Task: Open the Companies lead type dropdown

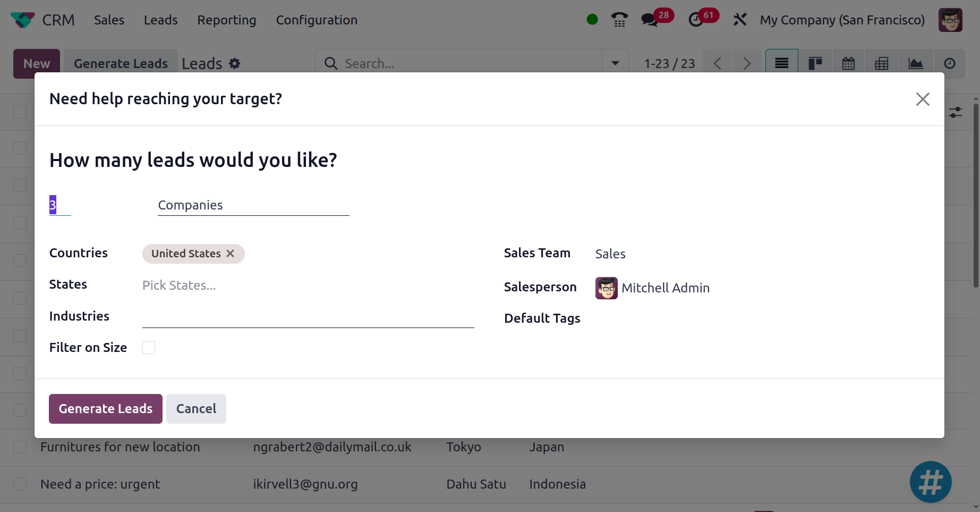Action: coord(253,205)
